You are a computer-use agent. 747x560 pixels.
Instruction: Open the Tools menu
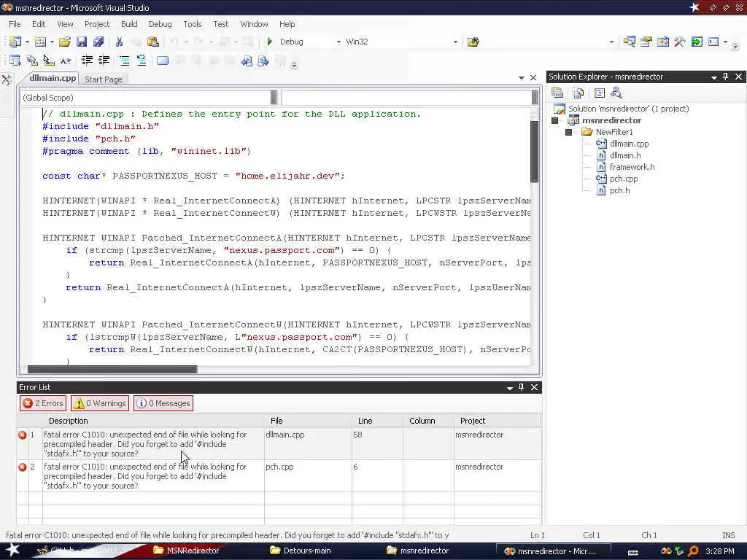(x=193, y=24)
